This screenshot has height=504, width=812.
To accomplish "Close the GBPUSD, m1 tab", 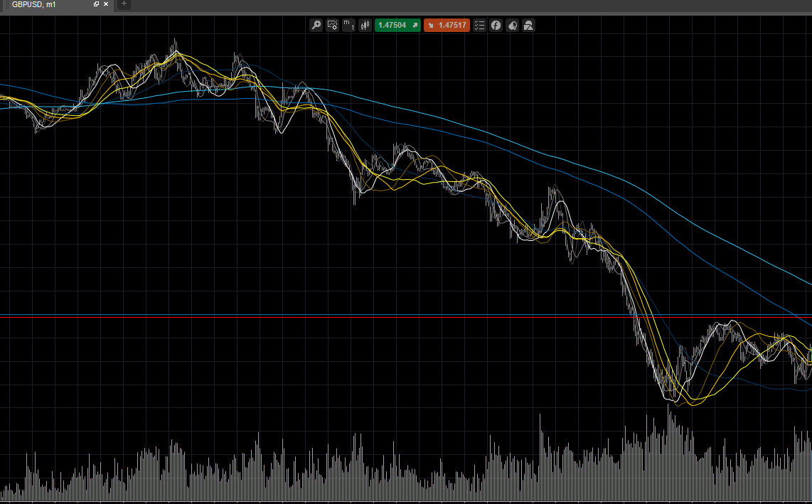I will [107, 4].
